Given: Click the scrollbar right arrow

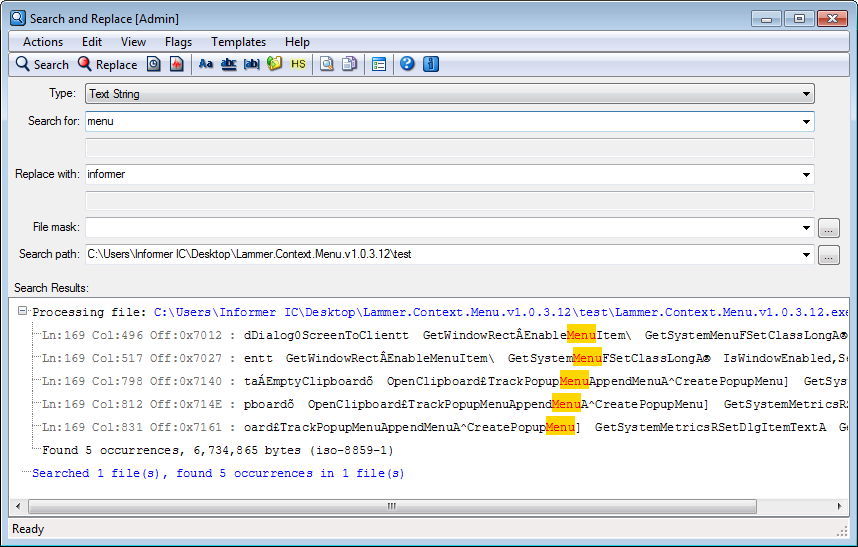Looking at the screenshot, I should pyautogui.click(x=840, y=507).
